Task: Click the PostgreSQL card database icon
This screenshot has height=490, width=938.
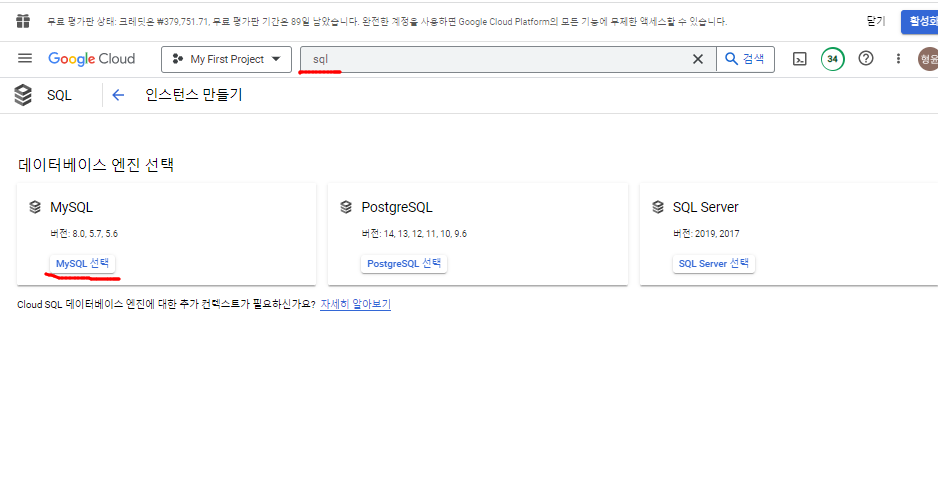Action: coord(346,207)
